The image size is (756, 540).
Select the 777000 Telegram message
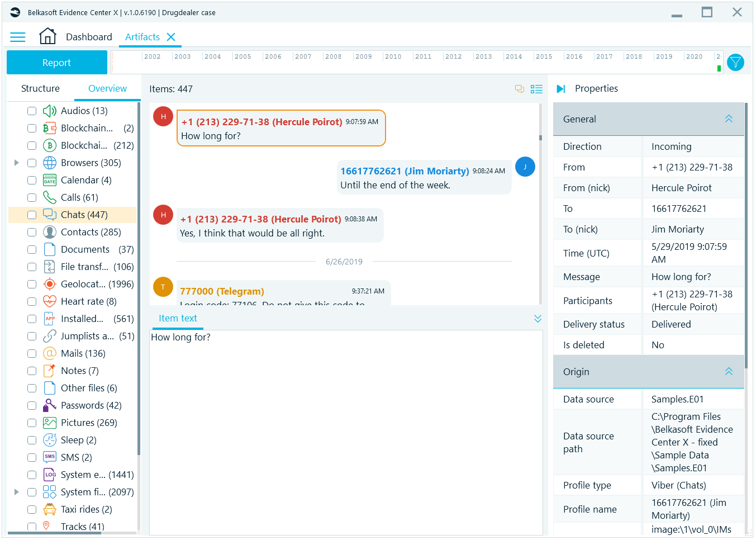click(283, 293)
